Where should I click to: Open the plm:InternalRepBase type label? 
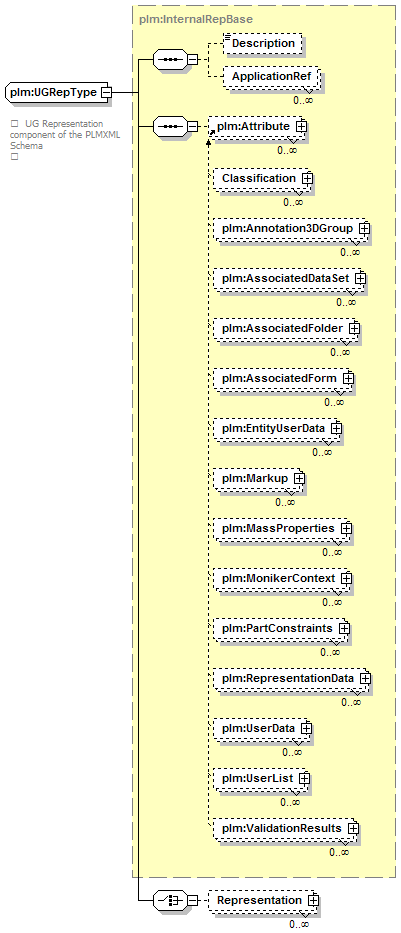(x=196, y=19)
